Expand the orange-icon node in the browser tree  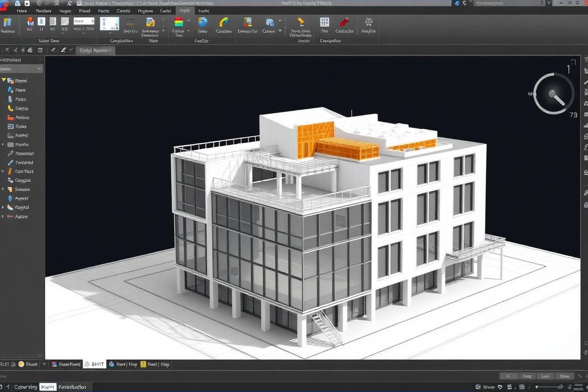(x=3, y=171)
